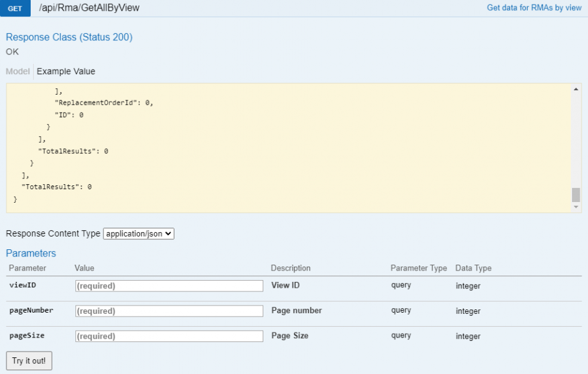This screenshot has height=374, width=588.
Task: Focus the pageNumber value input field
Action: 169,311
